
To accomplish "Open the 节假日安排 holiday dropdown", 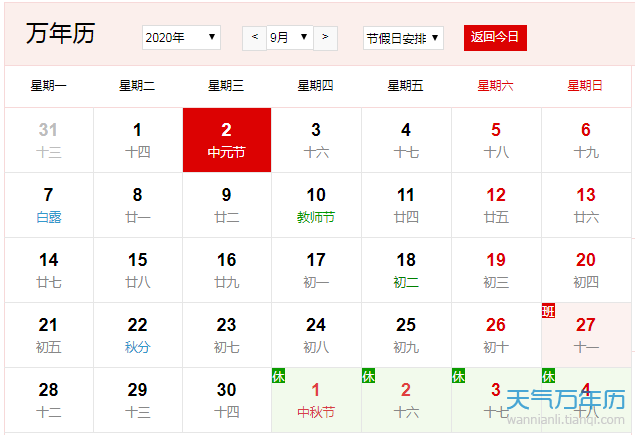I will (x=403, y=38).
